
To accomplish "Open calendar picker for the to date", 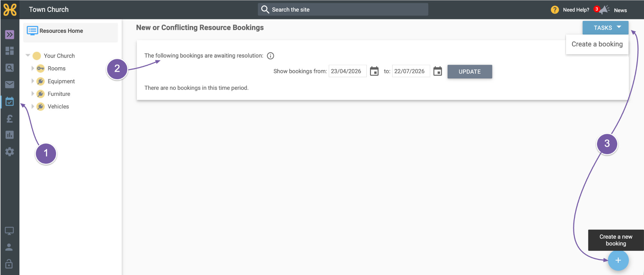I will 438,71.
